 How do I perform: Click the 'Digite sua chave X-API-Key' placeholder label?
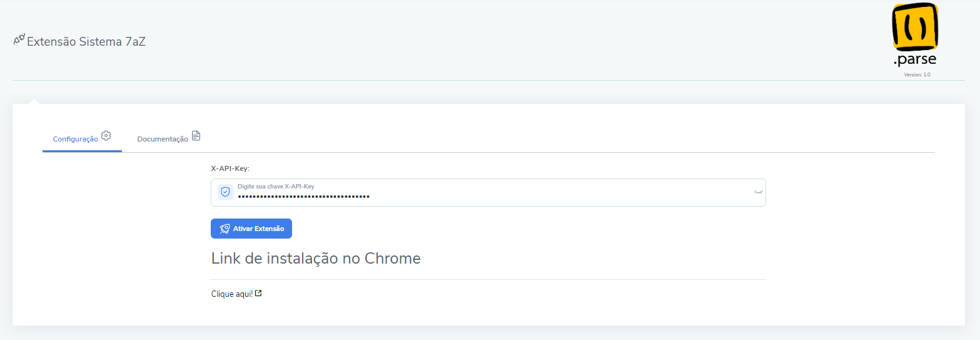(276, 187)
